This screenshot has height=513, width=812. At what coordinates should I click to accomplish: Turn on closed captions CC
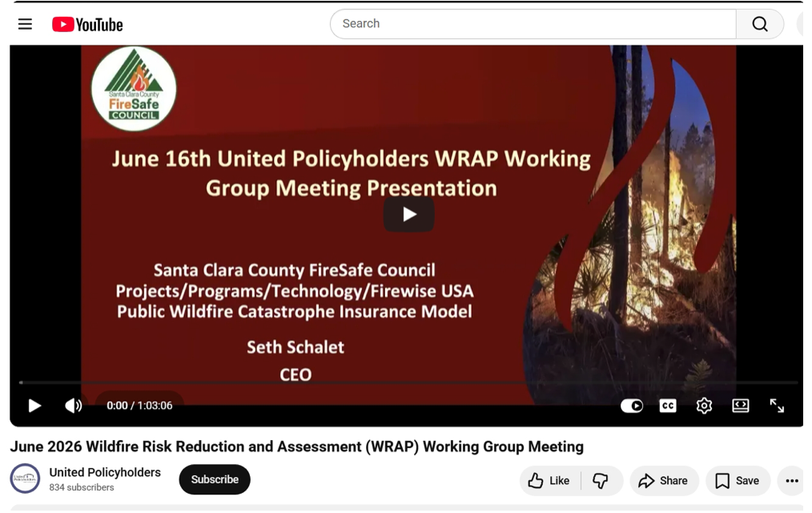point(668,406)
